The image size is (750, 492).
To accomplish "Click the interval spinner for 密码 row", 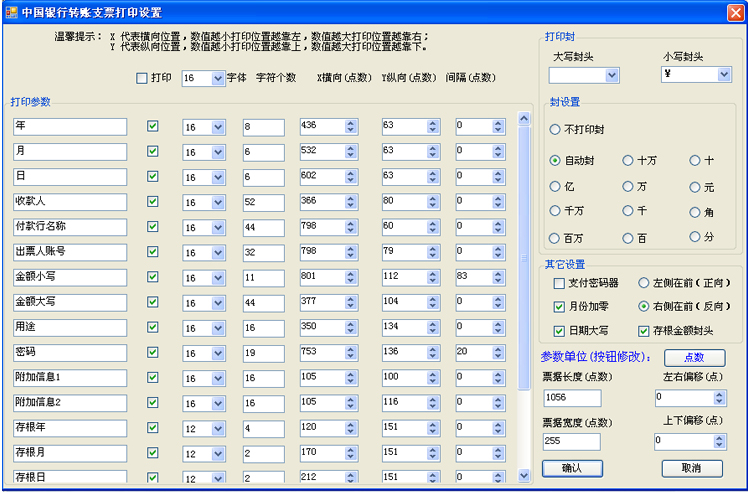I will click(x=498, y=353).
